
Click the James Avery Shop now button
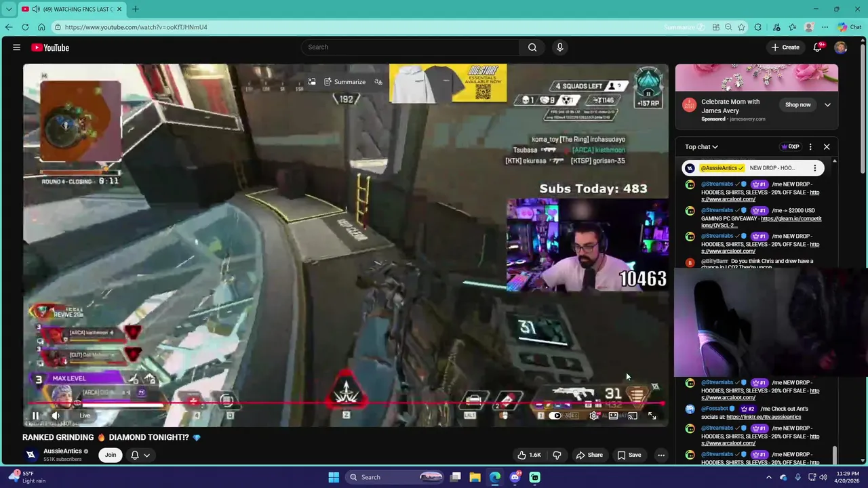click(797, 105)
